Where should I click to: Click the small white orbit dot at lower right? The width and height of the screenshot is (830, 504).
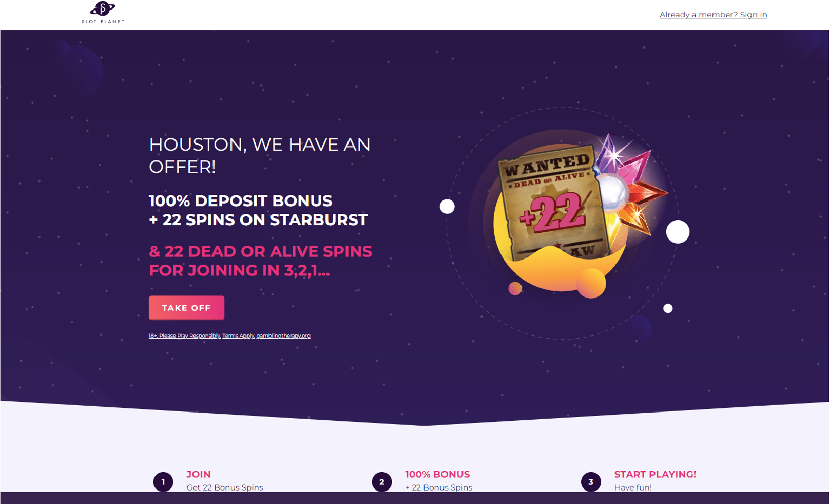click(x=668, y=308)
